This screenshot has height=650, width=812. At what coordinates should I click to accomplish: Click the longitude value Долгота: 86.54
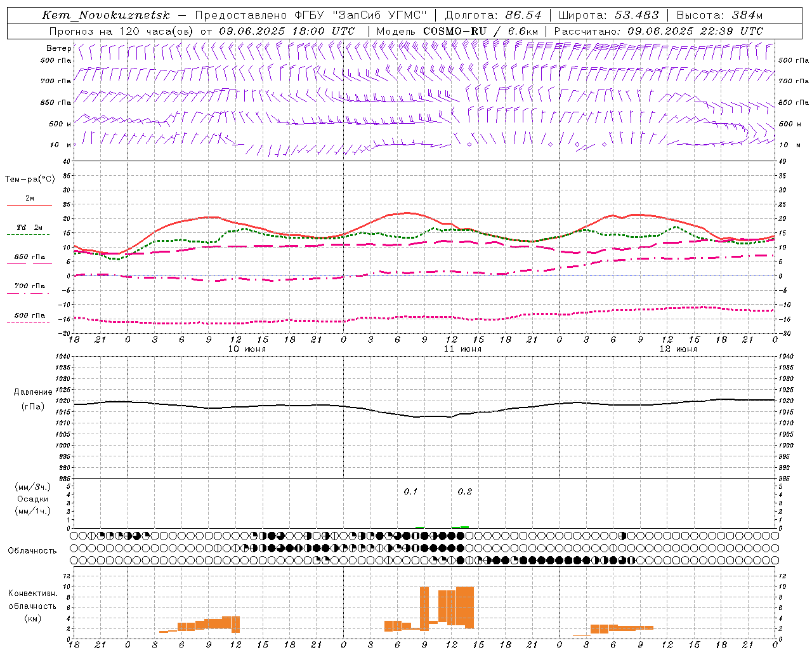point(494,15)
